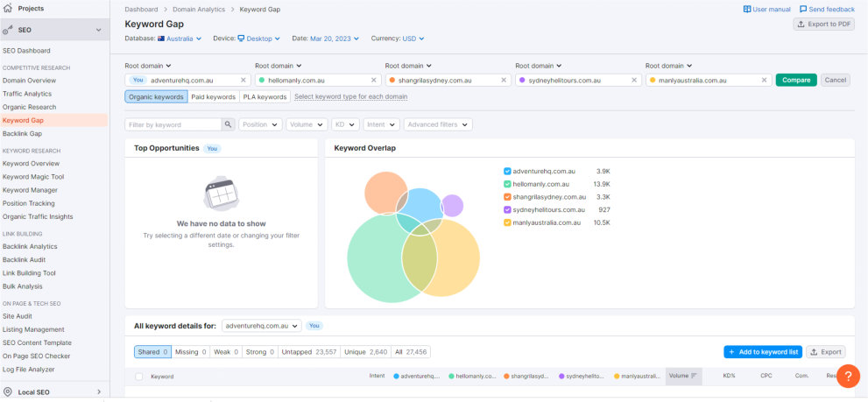Image resolution: width=868 pixels, height=402 pixels.
Task: Clear shangrilasydney.com.au domain with its X icon
Action: [504, 81]
